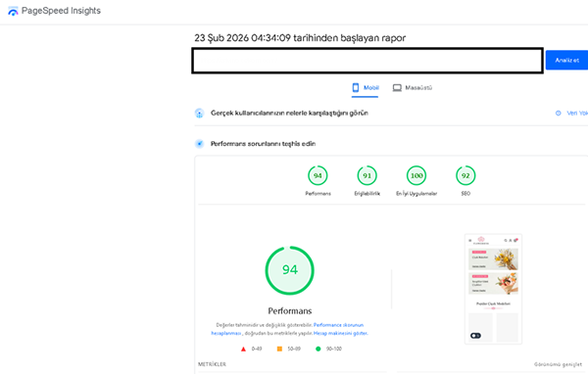Viewport: 588px width, 374px height.
Task: Click the red triangle 0-49 legend icon
Action: click(243, 349)
